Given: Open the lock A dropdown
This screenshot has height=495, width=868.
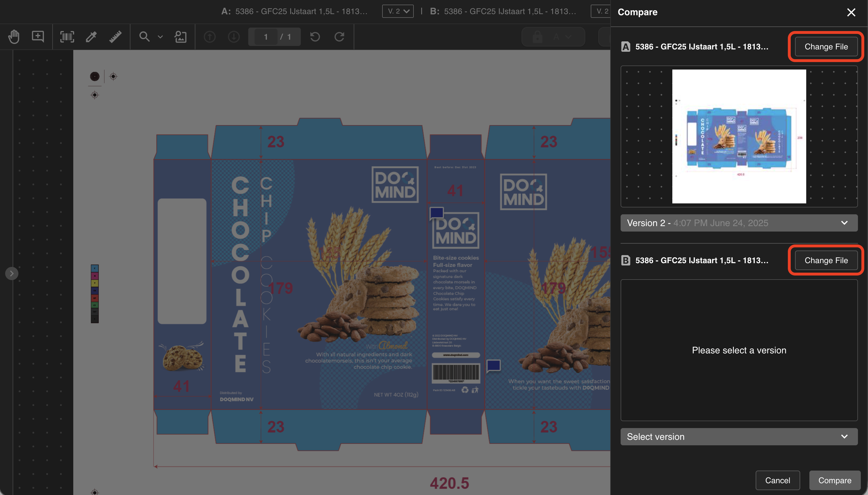Looking at the screenshot, I should pos(553,37).
